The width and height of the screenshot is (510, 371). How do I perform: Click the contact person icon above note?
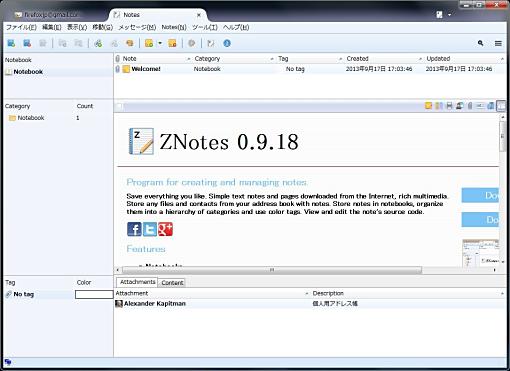coord(459,106)
